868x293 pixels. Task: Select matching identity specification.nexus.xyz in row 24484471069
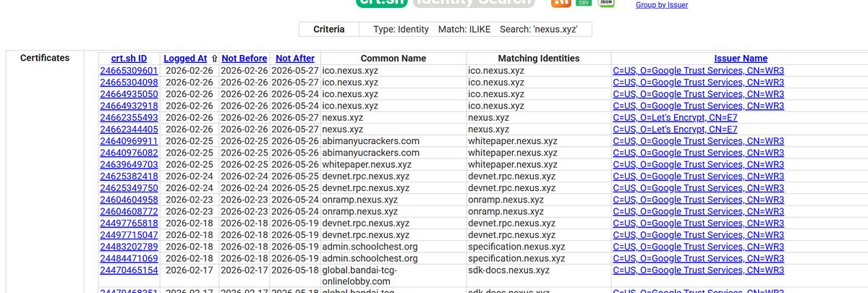pyautogui.click(x=516, y=258)
